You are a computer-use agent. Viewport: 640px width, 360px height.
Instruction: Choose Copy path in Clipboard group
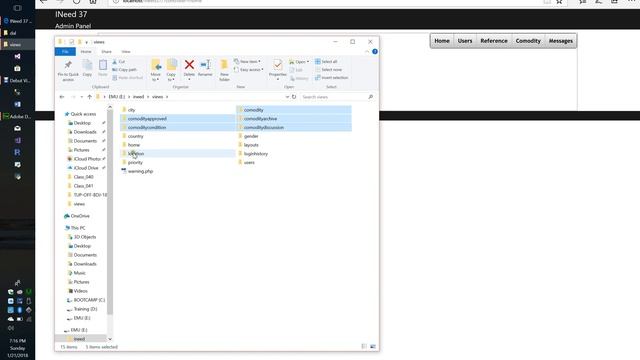[125, 70]
